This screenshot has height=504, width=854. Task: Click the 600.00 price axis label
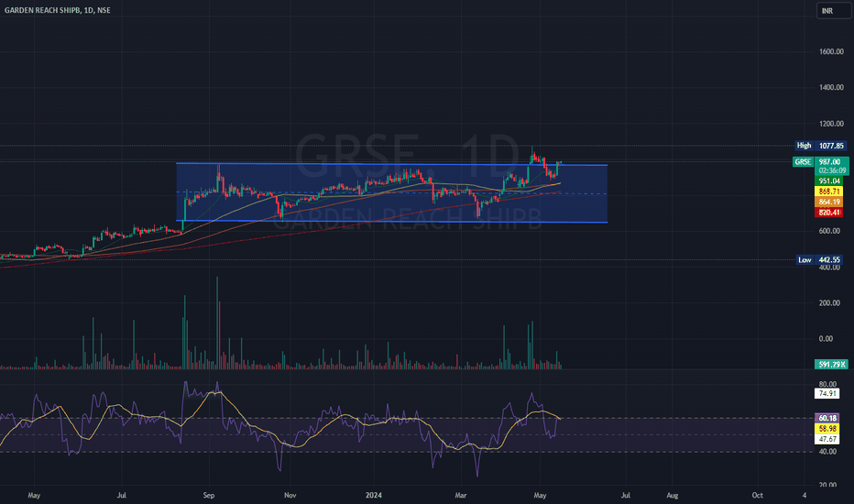[829, 231]
